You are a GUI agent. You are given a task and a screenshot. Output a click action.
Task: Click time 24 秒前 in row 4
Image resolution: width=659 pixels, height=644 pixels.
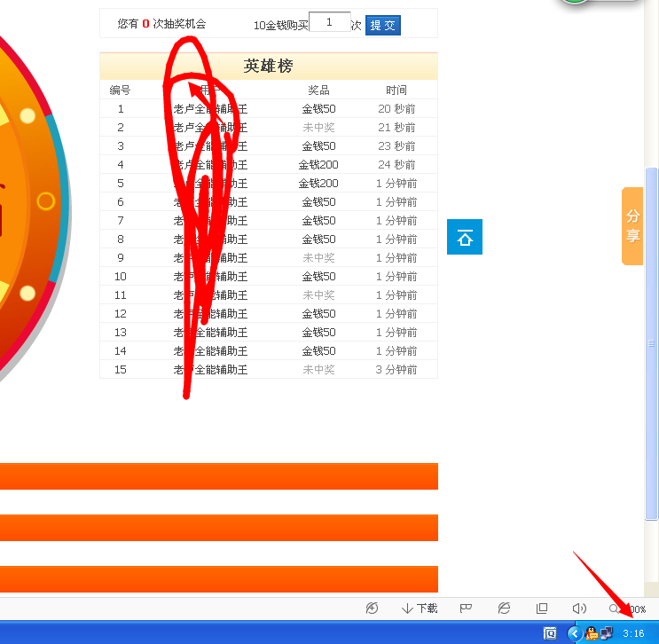click(396, 165)
